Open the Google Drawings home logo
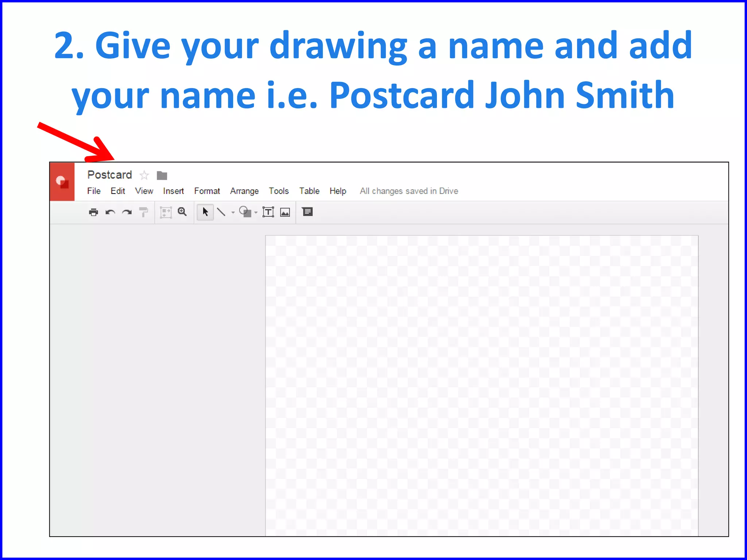This screenshot has width=747, height=560. pyautogui.click(x=62, y=182)
